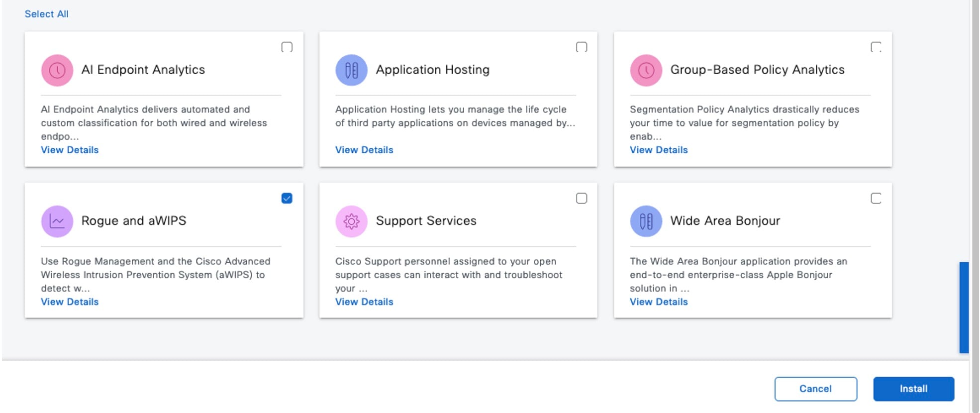Click the Wide Area Bonjour icon
This screenshot has height=413, width=980.
coord(646,221)
